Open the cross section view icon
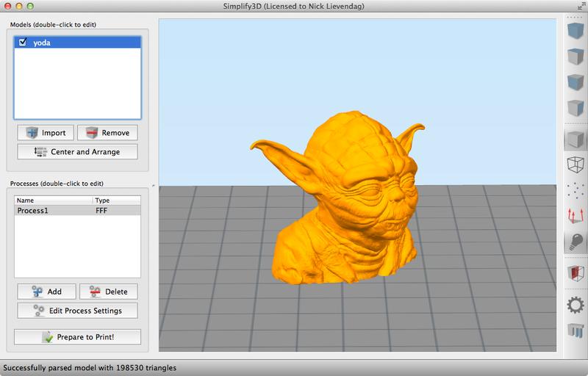Image resolution: width=588 pixels, height=376 pixels. tap(576, 274)
